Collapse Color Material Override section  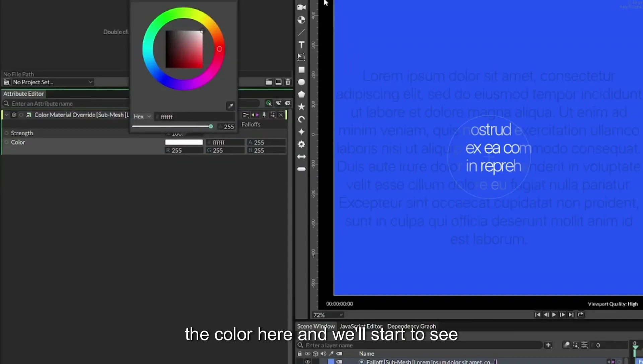[x=6, y=115]
